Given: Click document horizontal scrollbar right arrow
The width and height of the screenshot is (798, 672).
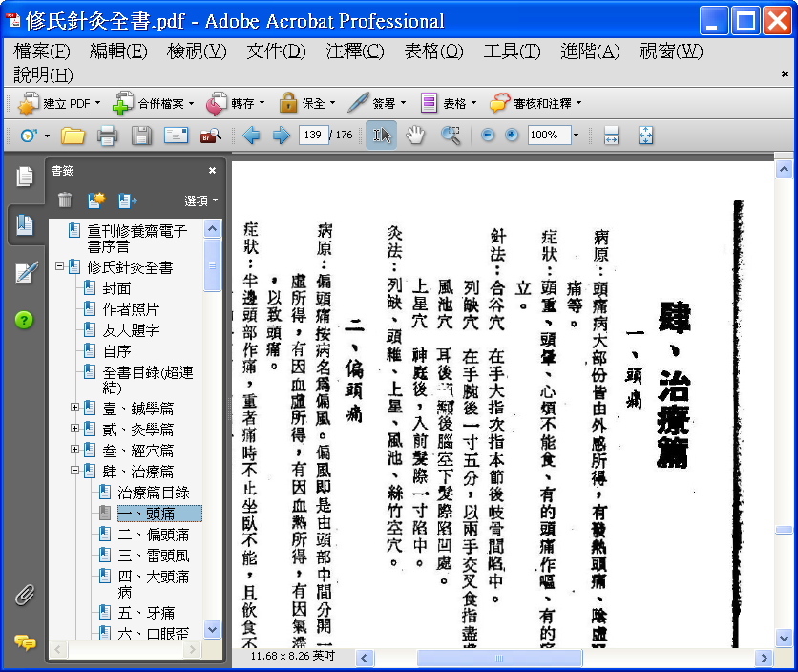Looking at the screenshot, I should (x=764, y=658).
